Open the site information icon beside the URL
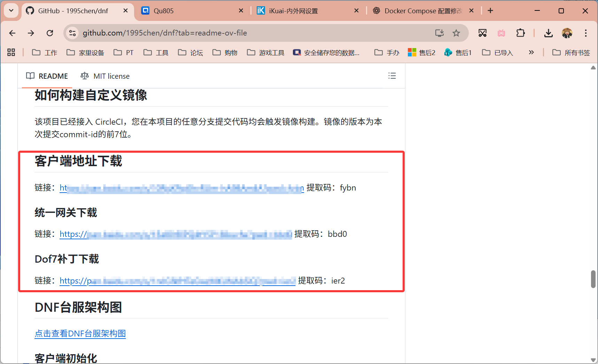This screenshot has height=364, width=598. (x=72, y=33)
